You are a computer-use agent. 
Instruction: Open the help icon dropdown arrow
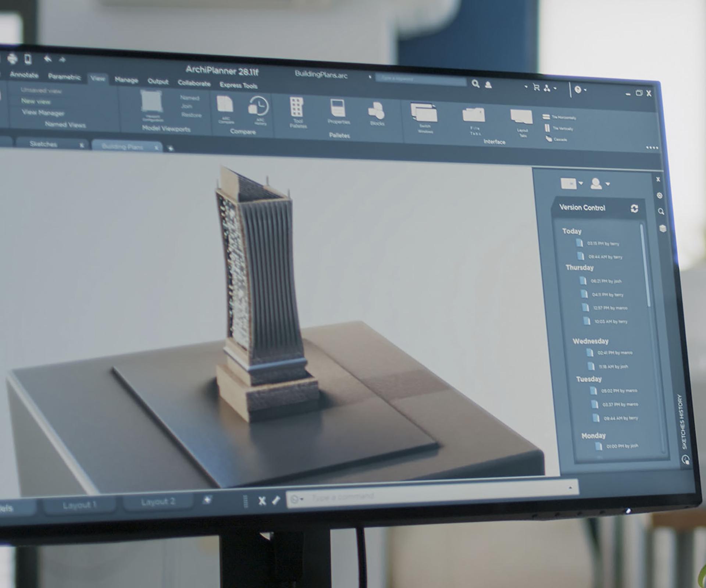(585, 90)
